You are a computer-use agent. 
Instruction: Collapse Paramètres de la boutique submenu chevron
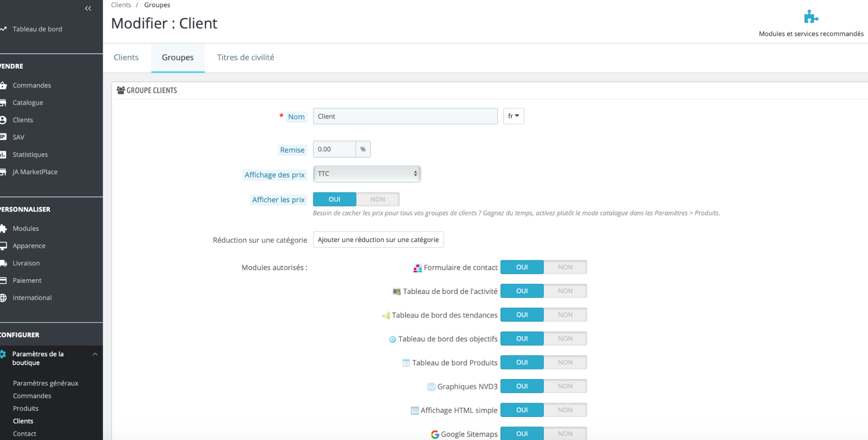(x=95, y=354)
